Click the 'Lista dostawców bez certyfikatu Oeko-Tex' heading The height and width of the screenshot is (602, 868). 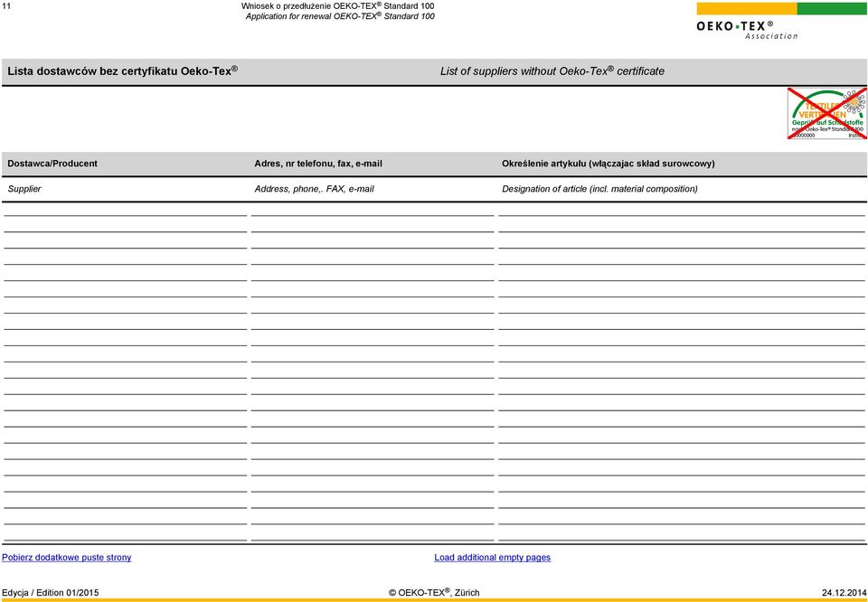[x=122, y=71]
